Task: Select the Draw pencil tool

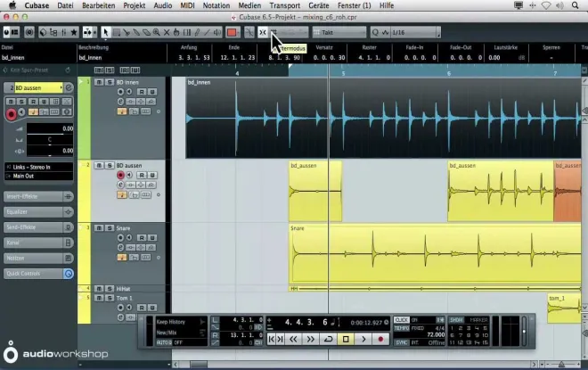Action: coord(197,33)
